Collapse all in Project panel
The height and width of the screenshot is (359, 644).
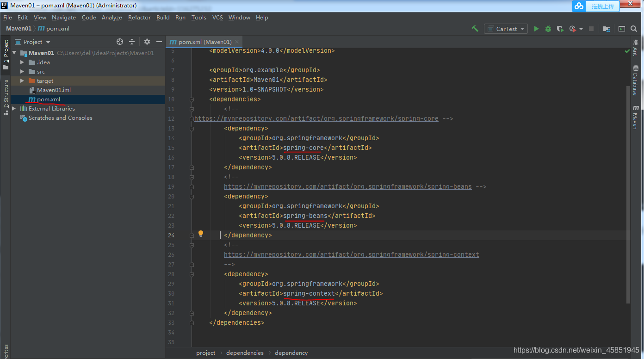click(132, 42)
